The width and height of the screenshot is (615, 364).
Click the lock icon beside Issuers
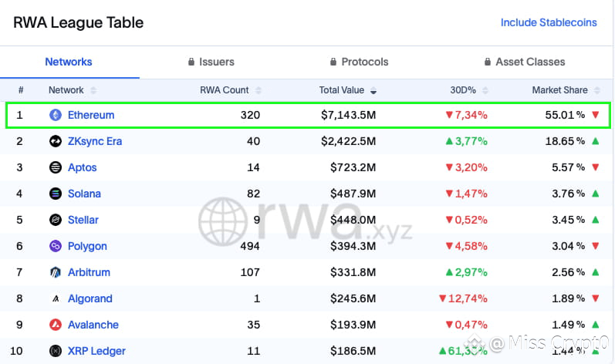[191, 62]
